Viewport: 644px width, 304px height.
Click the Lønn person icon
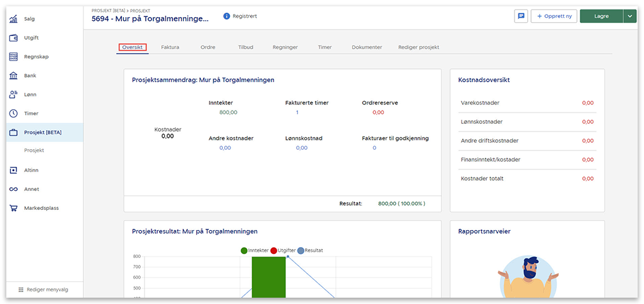(x=13, y=95)
